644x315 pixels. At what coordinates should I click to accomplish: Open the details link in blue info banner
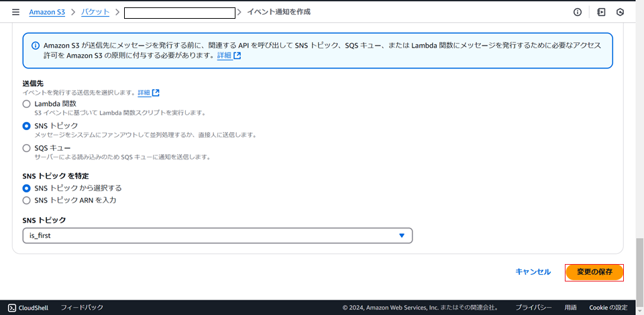coord(229,56)
